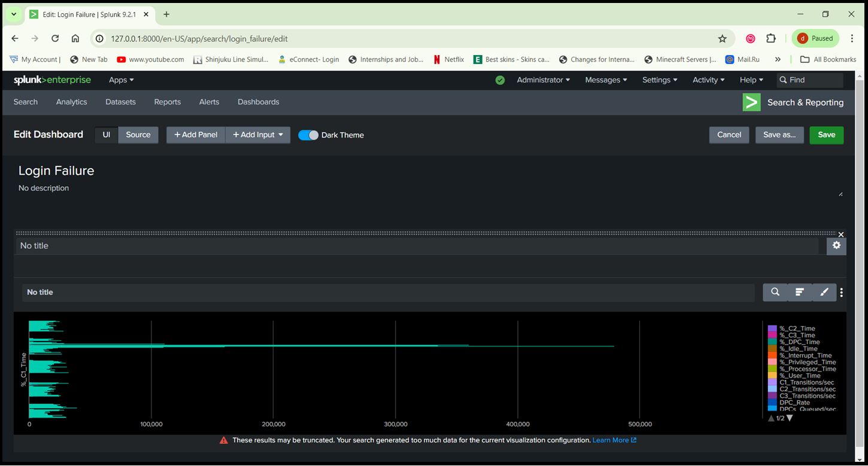Open the Add Input dropdown

[257, 135]
